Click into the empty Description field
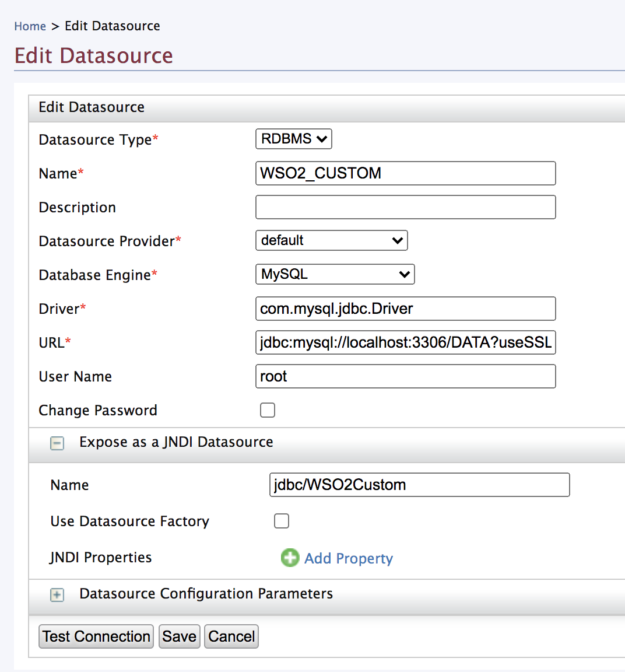 (405, 207)
